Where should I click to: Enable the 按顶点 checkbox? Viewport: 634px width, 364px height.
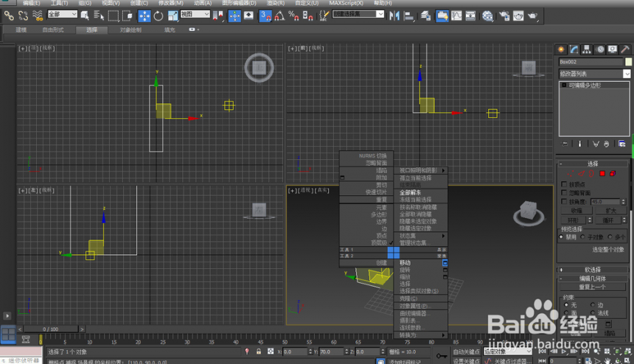click(x=564, y=184)
